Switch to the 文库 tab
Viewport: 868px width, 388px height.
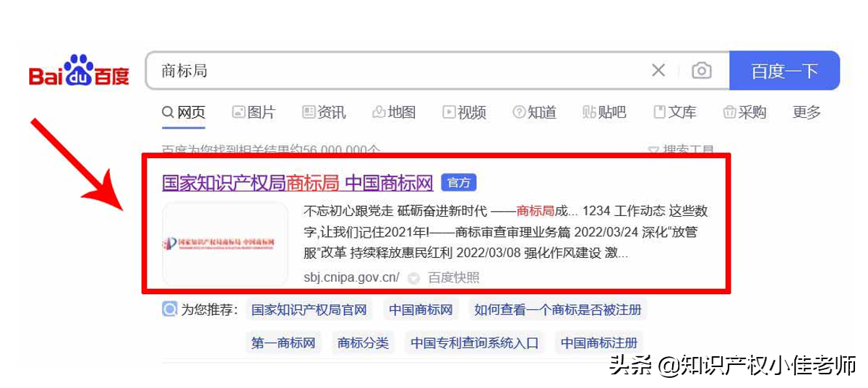(674, 112)
